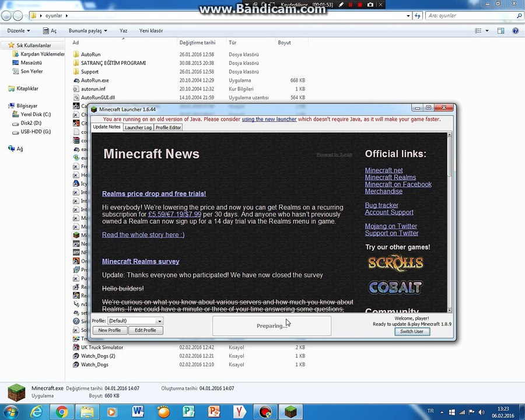Click the Account Support link
The height and width of the screenshot is (420, 525).
(389, 212)
